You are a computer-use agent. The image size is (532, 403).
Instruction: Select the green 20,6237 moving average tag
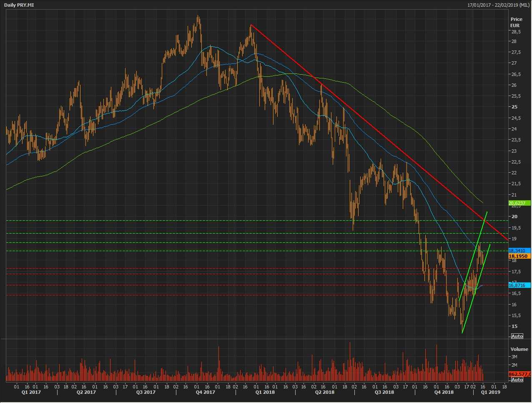[x=519, y=203]
